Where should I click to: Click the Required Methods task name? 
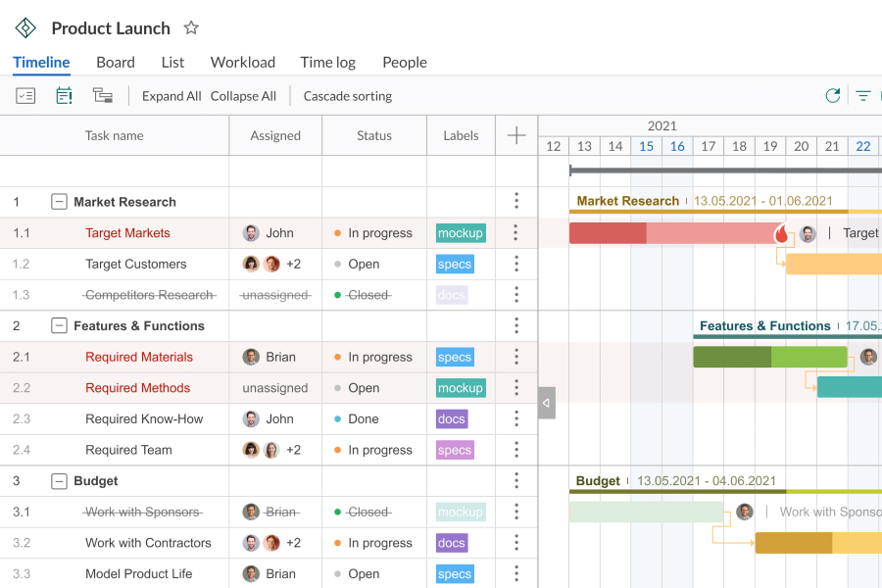[138, 388]
